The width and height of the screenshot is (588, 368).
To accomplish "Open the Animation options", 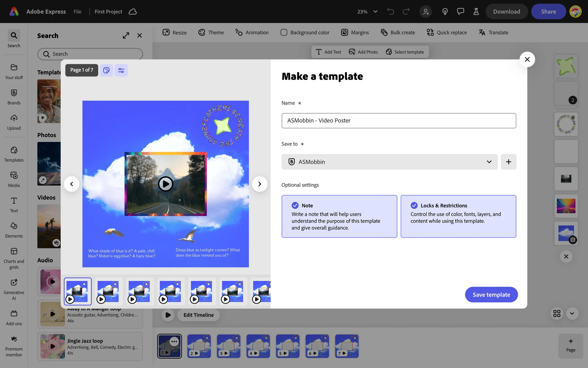I will [x=252, y=33].
